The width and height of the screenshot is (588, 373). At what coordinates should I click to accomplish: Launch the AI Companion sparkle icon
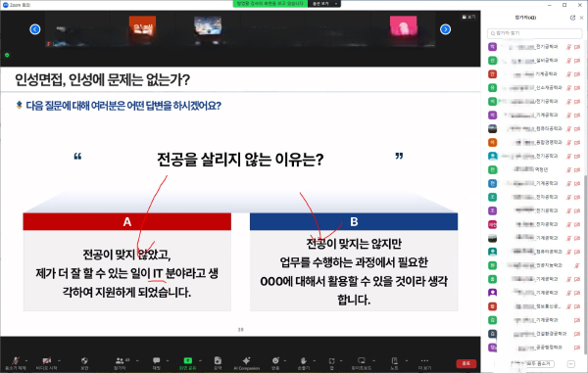click(x=246, y=360)
